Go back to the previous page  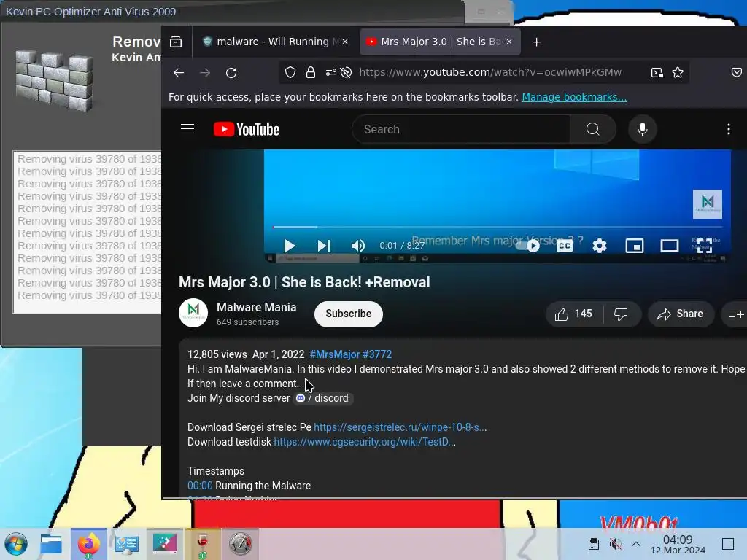(x=179, y=72)
